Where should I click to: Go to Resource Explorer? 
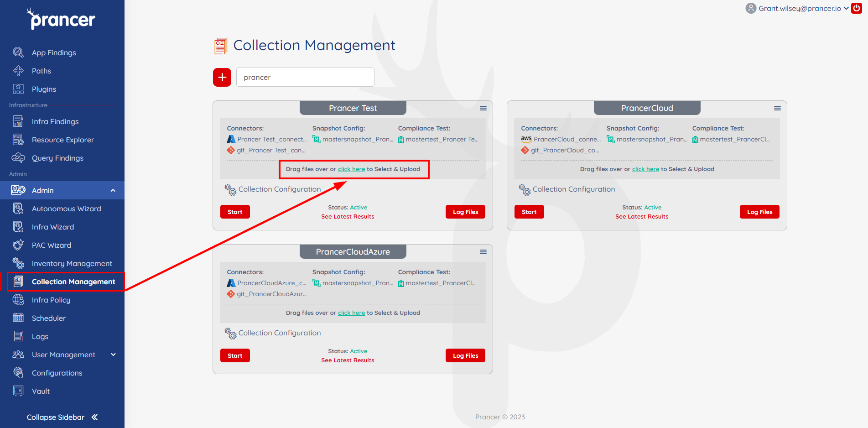click(x=62, y=140)
